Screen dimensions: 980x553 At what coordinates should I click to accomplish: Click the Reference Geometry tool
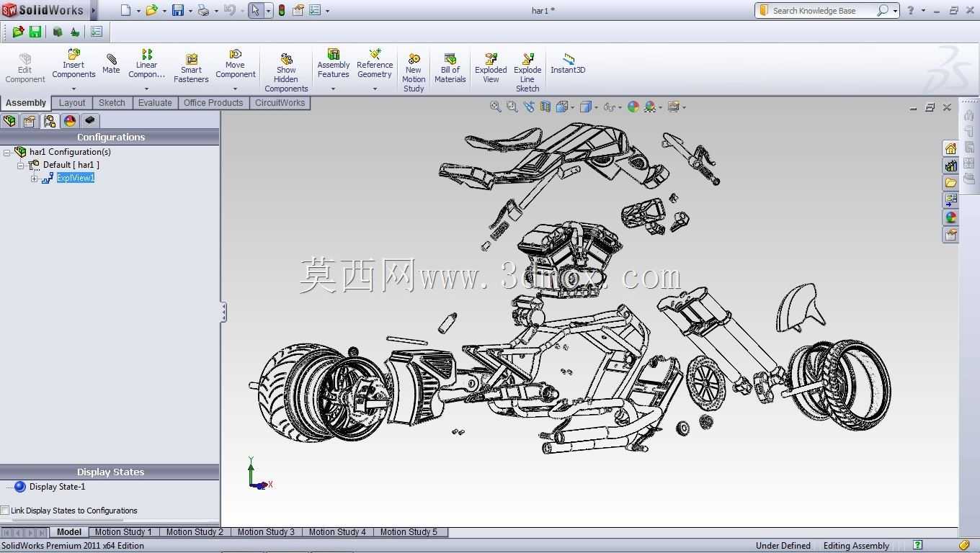click(375, 64)
